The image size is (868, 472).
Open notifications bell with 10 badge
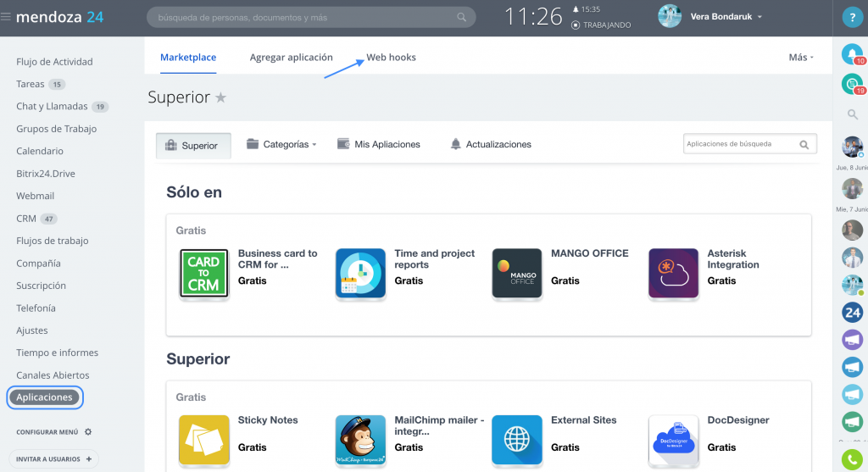click(853, 54)
